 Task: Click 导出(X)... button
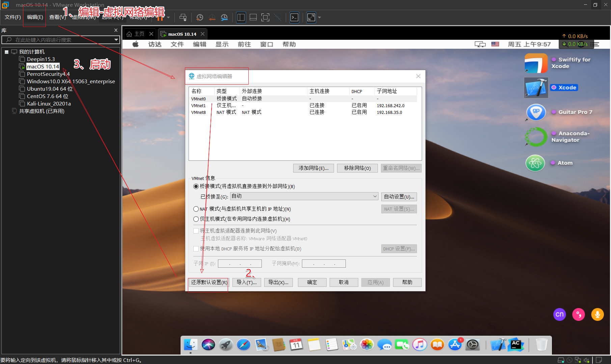278,282
